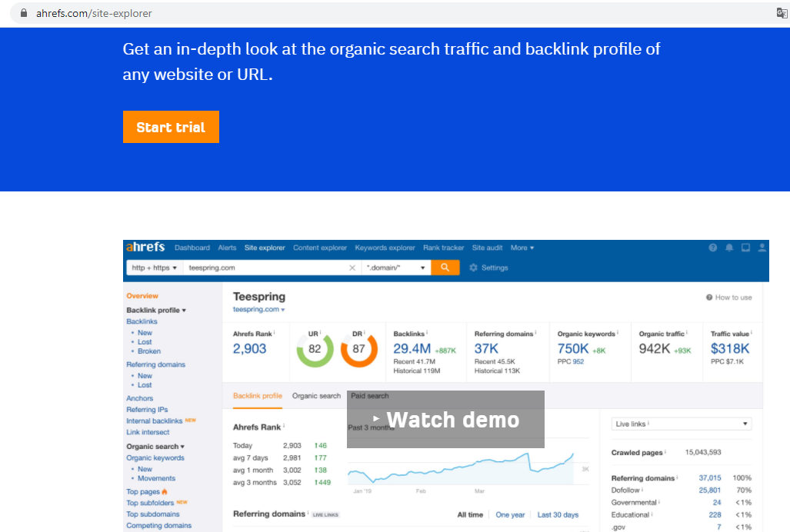Open Organic keywords sidebar link
Viewport: 790px width, 532px height.
click(155, 458)
